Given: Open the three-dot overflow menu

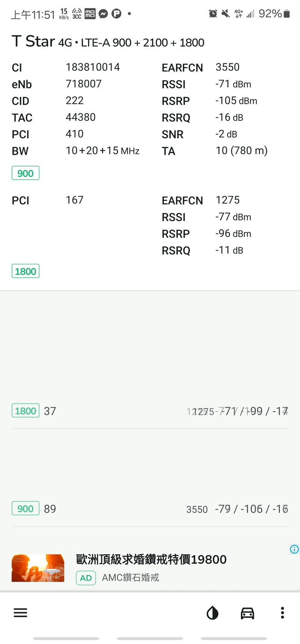Looking at the screenshot, I should pos(282,613).
